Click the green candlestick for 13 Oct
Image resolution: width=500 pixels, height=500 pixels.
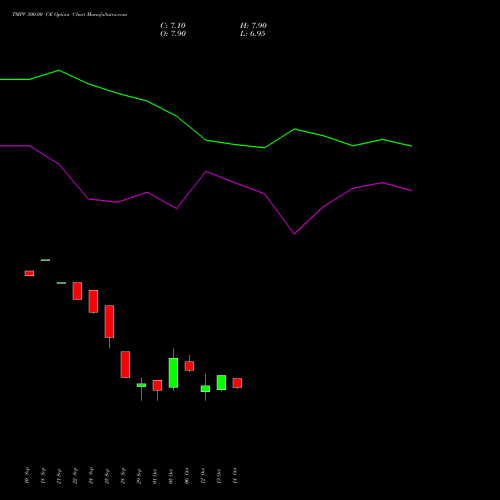(221, 382)
